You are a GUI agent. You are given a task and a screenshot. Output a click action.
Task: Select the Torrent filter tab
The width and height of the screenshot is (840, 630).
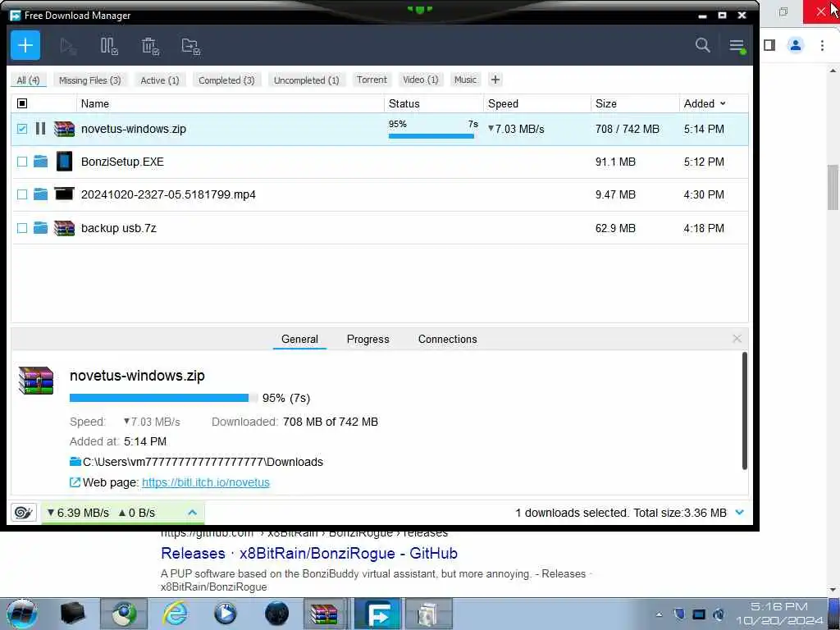[x=372, y=80]
